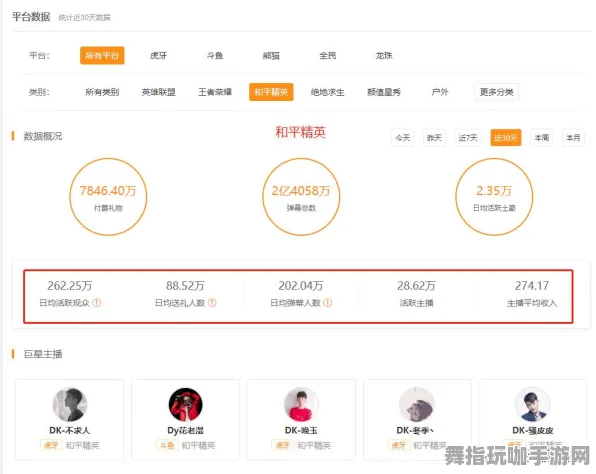Show data for 今天
Viewport: 596px width, 474px height.
point(403,138)
